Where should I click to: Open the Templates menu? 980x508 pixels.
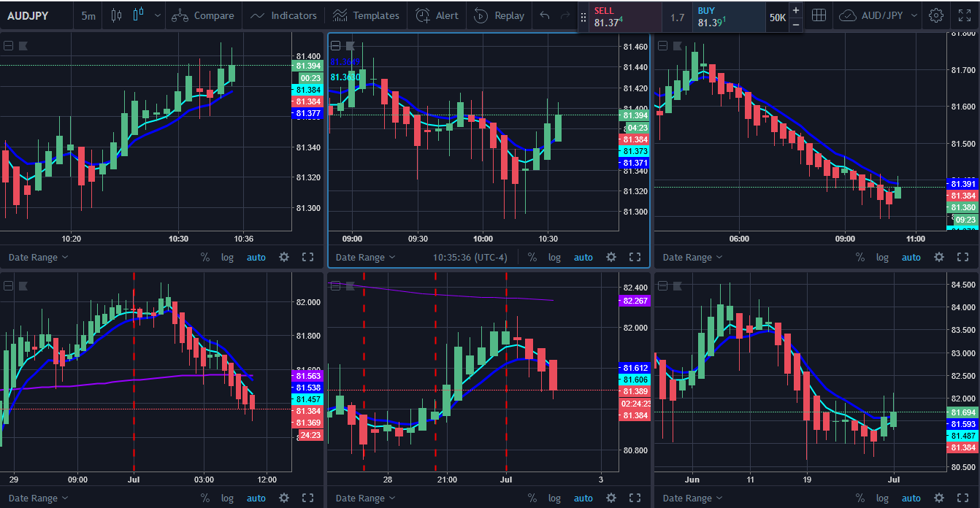coord(366,15)
